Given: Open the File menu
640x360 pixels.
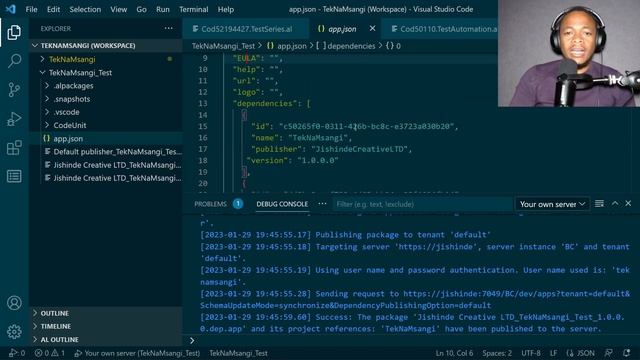Looking at the screenshot, I should (x=31, y=9).
